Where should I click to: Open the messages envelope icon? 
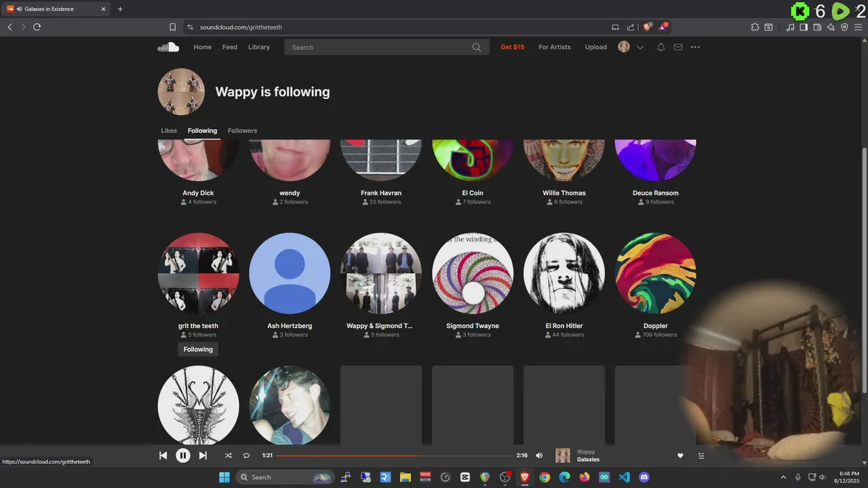coord(678,47)
